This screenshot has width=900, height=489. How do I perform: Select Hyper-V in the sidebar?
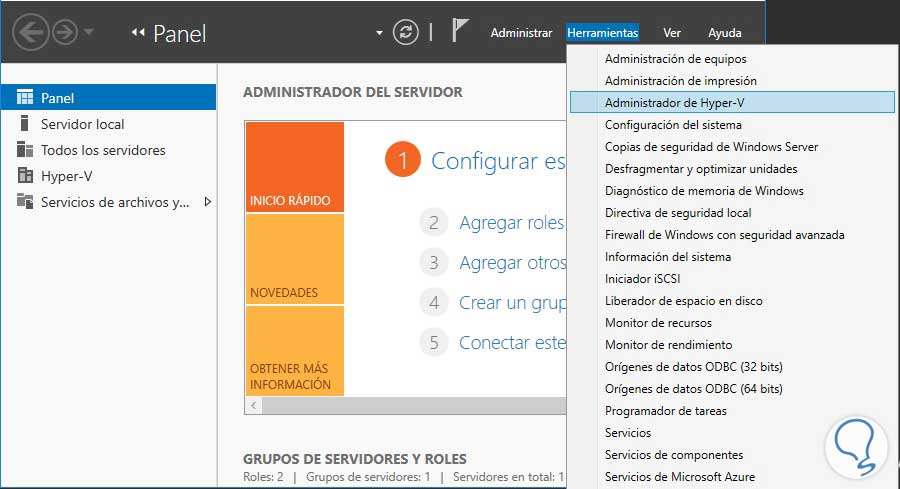click(108, 176)
